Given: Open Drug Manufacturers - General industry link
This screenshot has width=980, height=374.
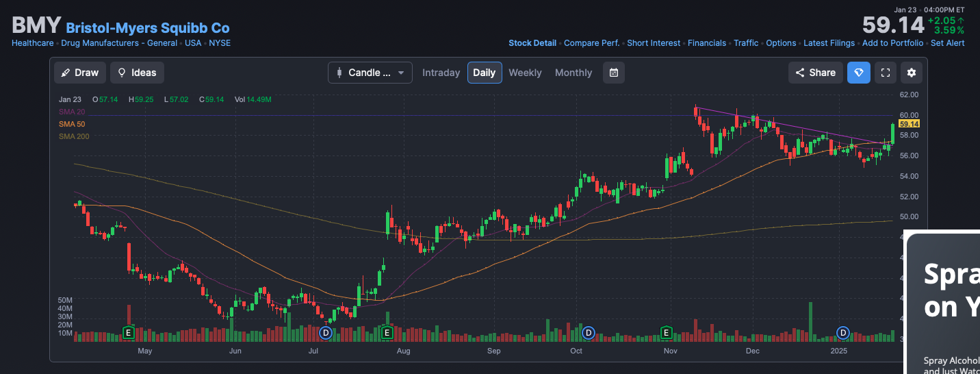Looking at the screenshot, I should [x=119, y=43].
